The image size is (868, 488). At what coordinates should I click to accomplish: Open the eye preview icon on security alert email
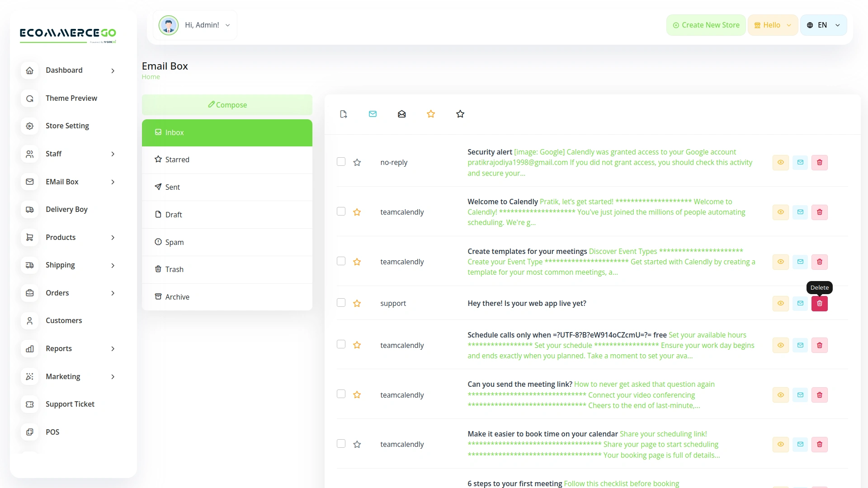781,162
